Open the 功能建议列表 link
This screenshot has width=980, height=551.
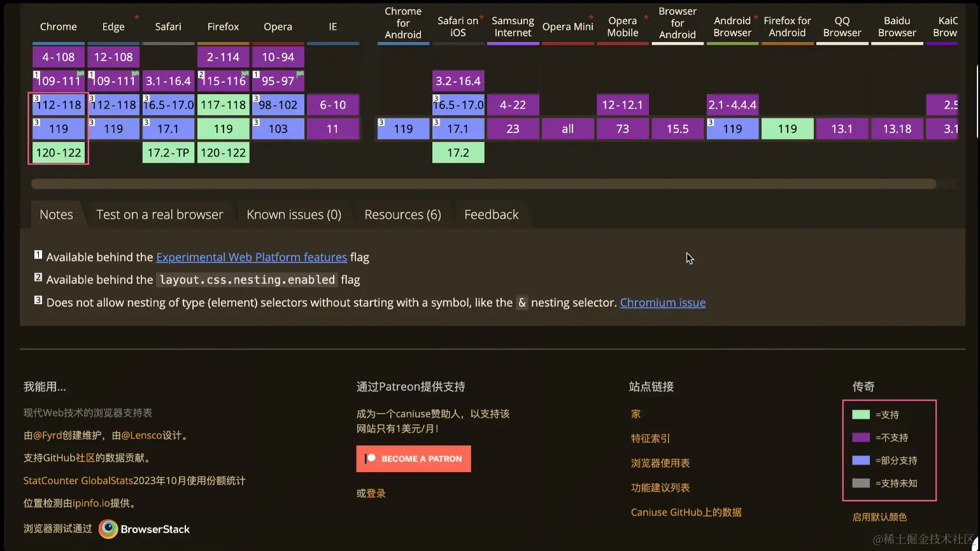pos(660,487)
